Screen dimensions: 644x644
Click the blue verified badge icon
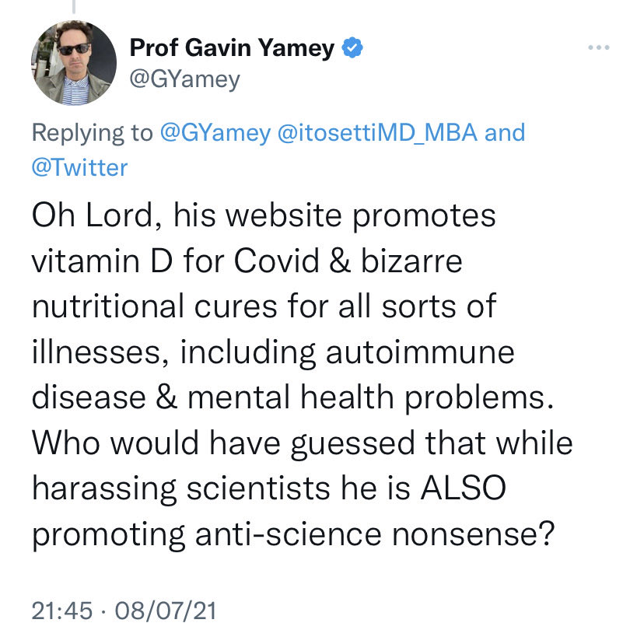point(353,49)
